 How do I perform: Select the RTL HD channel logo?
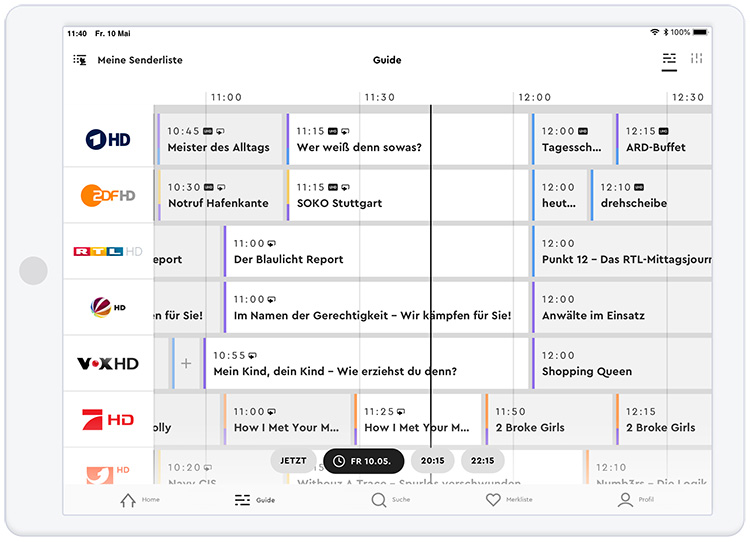point(108,251)
